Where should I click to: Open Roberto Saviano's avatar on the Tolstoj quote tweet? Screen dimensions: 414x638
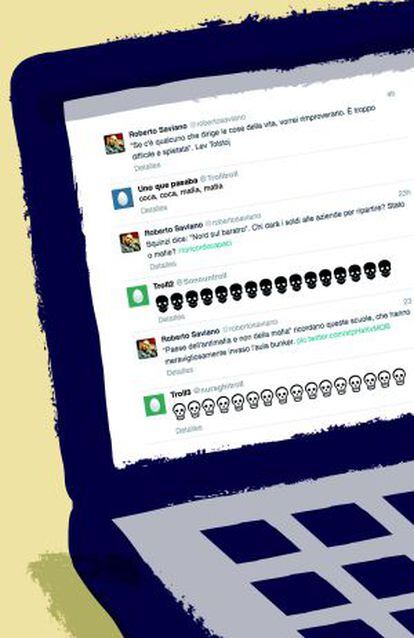tap(114, 143)
